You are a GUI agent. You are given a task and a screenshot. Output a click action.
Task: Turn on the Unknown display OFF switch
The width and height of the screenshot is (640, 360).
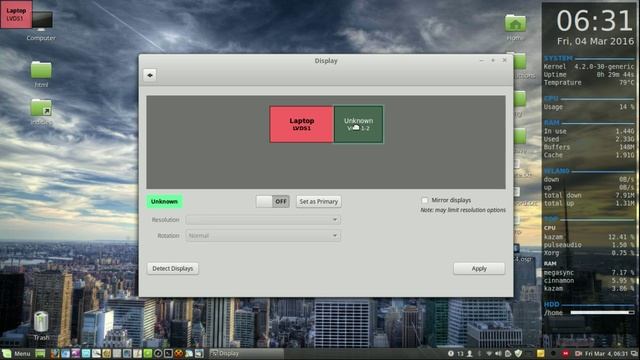pos(273,201)
